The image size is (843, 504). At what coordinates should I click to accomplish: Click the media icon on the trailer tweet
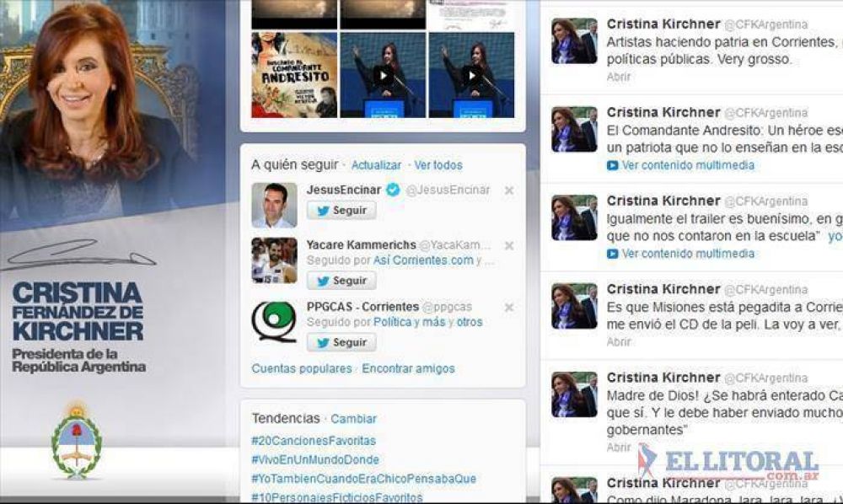point(612,254)
